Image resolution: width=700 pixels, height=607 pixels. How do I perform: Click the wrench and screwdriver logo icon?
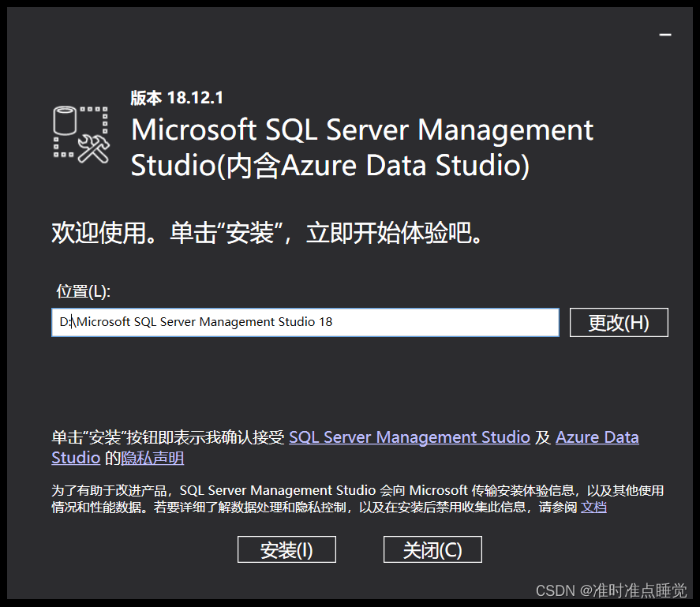point(94,148)
